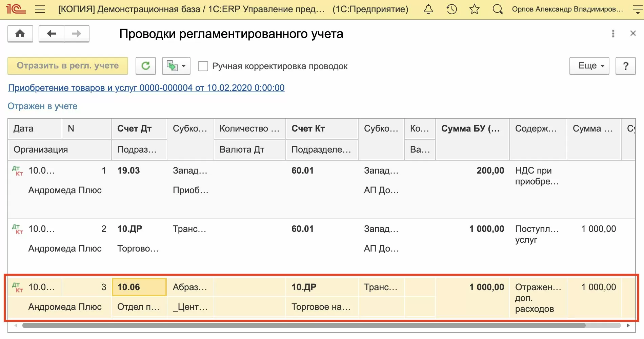Click the Количество column header

(250, 129)
